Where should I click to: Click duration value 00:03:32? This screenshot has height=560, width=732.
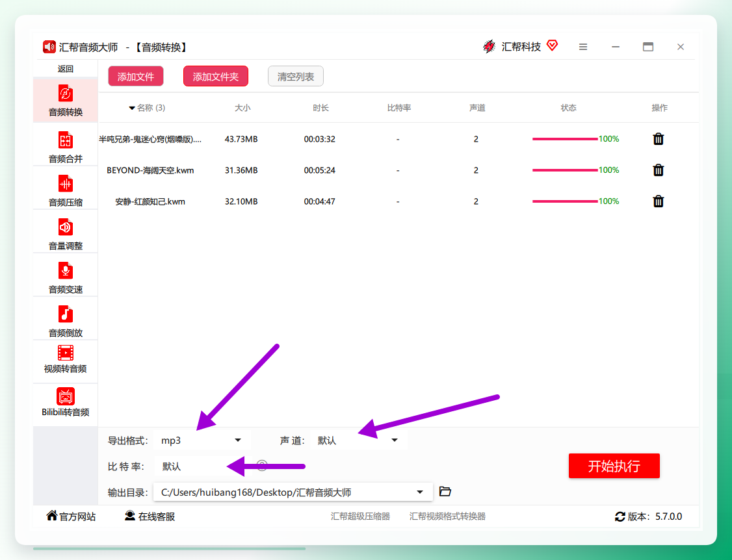pyautogui.click(x=320, y=139)
